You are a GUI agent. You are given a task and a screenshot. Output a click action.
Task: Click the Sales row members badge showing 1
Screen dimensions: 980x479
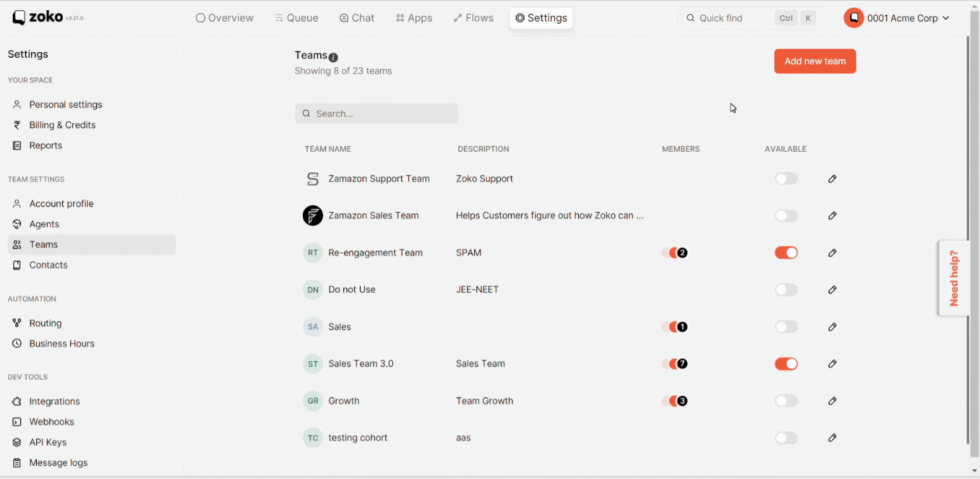coord(682,327)
